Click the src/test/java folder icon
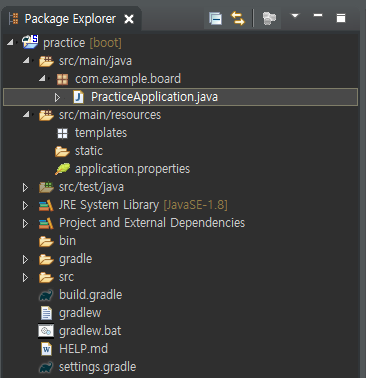This screenshot has width=366, height=378. 46,187
